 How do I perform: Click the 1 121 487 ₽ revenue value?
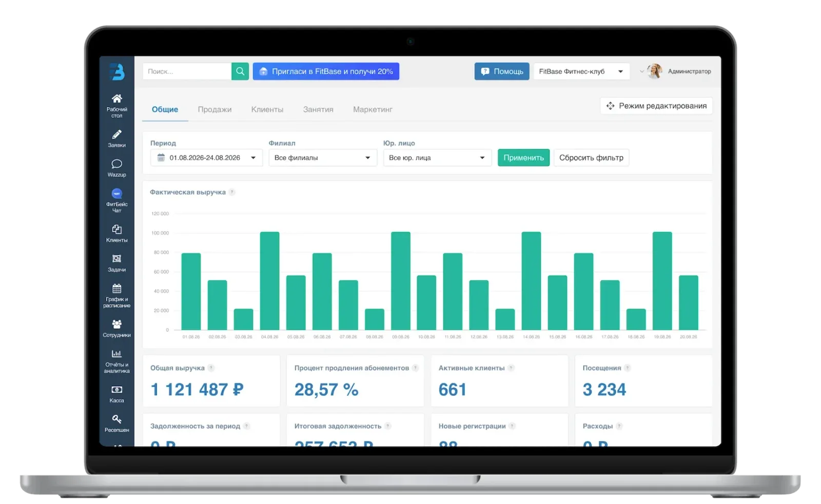[197, 390]
